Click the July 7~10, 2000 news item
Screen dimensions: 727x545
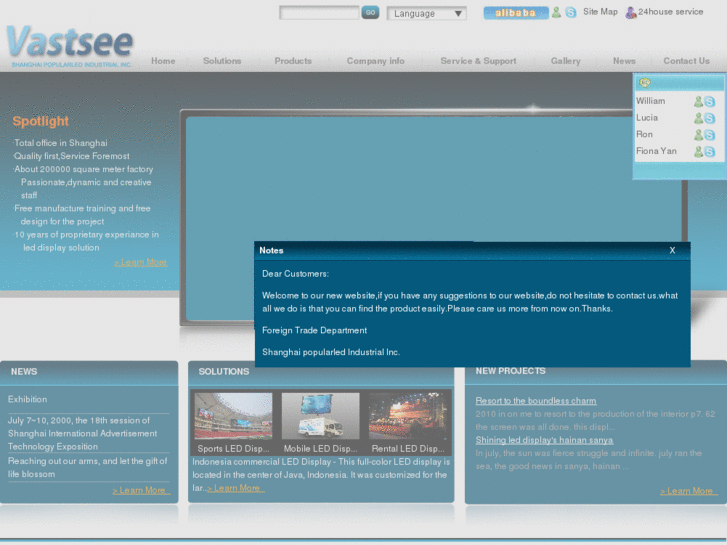[83, 433]
